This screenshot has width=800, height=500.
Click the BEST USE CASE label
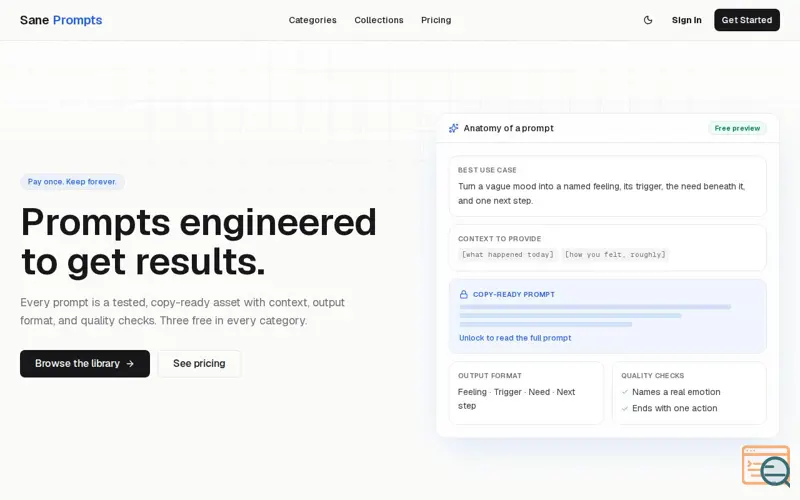487,170
